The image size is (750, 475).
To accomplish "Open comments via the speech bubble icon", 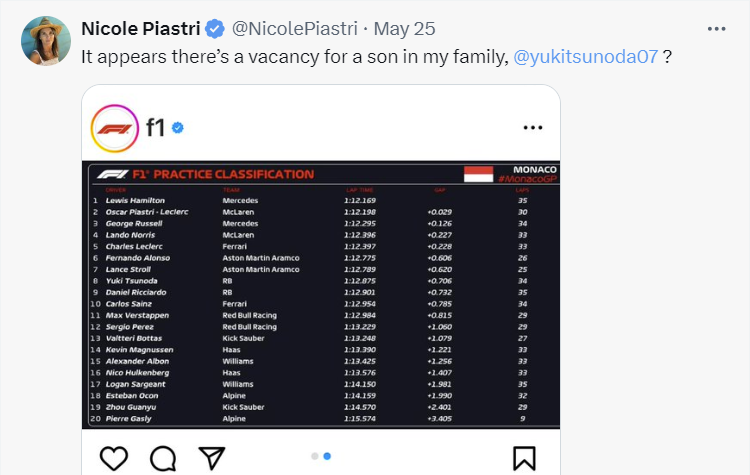I will [163, 457].
